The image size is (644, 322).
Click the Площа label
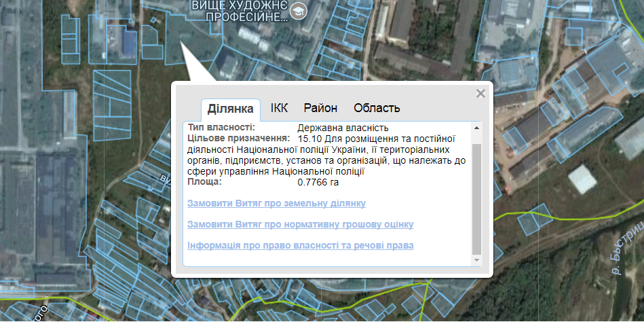coord(204,182)
